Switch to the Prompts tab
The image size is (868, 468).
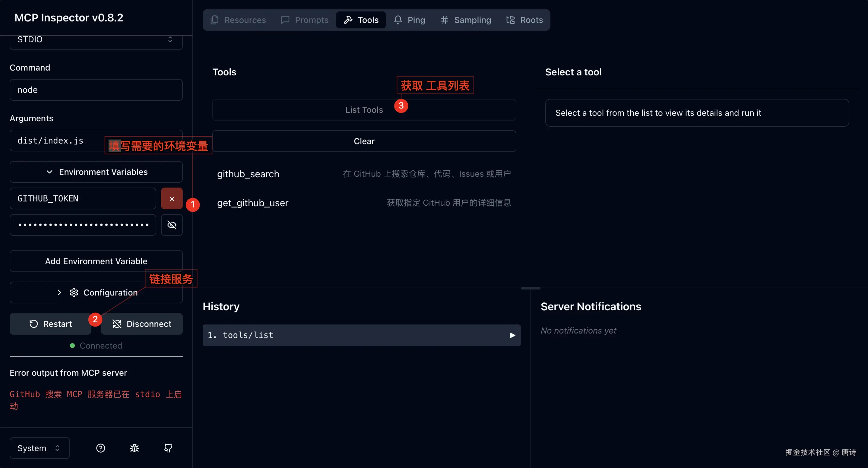[x=305, y=20]
